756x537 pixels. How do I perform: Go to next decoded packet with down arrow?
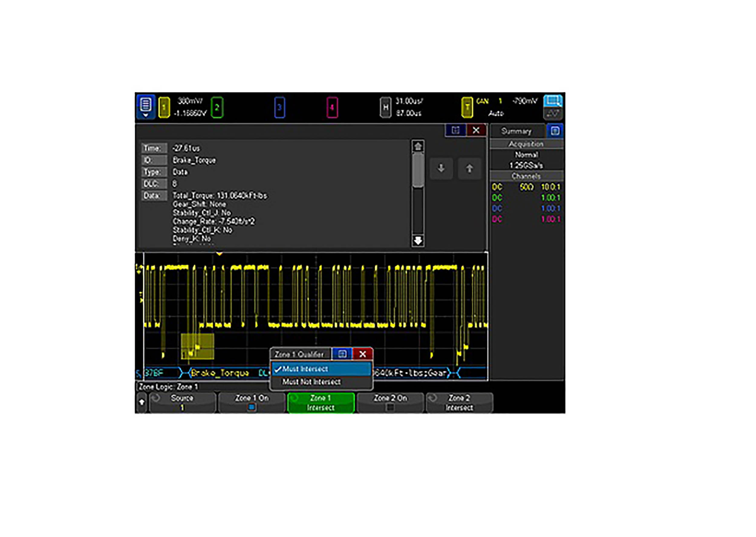click(441, 168)
